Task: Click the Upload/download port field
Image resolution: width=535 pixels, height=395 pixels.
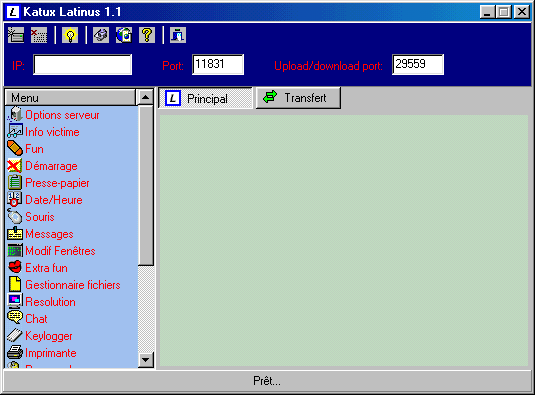Action: [418, 64]
